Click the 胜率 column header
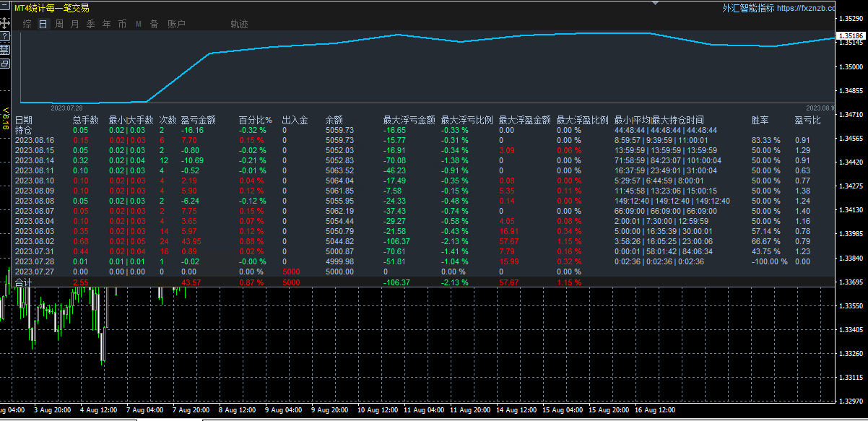Image resolution: width=868 pixels, height=421 pixels. click(760, 120)
